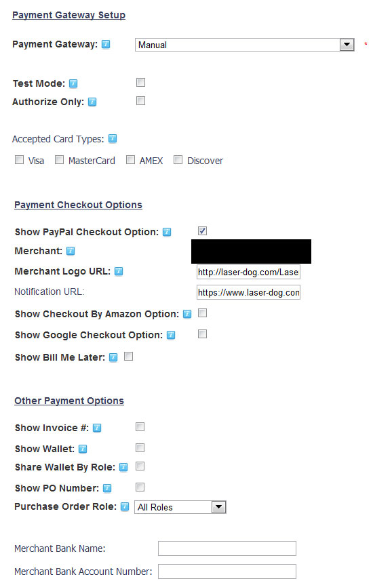Uncheck Show PayPal Checkout Option

tap(202, 231)
